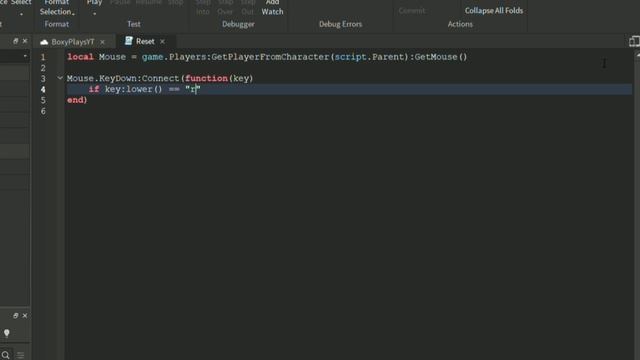Click the magnifier search icon at bottom left
Viewport: 640px width, 360px height.
tap(5, 355)
